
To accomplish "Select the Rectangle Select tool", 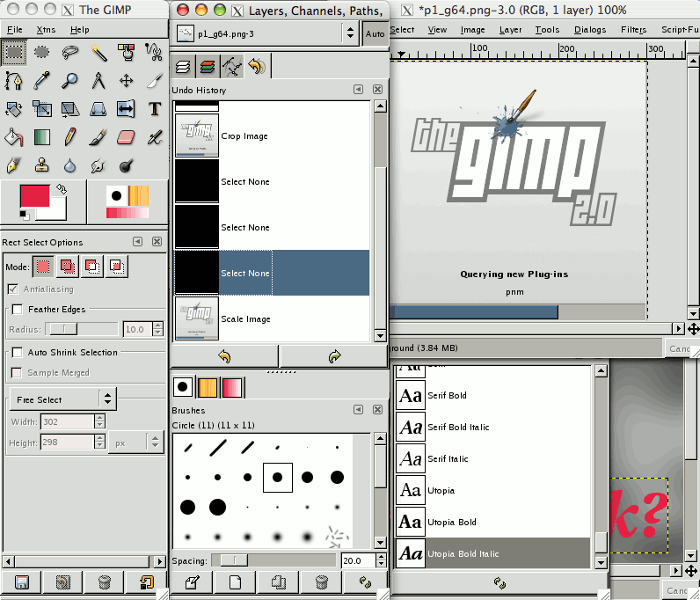I will (14, 52).
